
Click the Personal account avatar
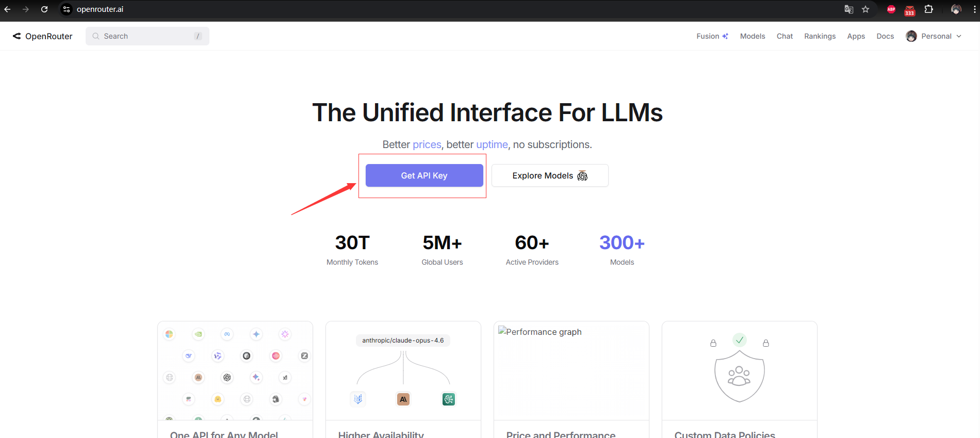(x=911, y=36)
